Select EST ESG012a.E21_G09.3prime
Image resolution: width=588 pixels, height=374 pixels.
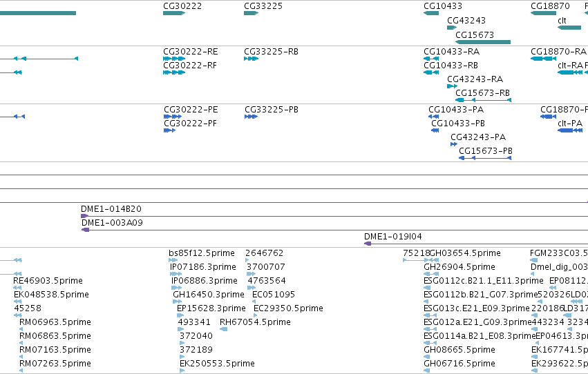coord(477,322)
